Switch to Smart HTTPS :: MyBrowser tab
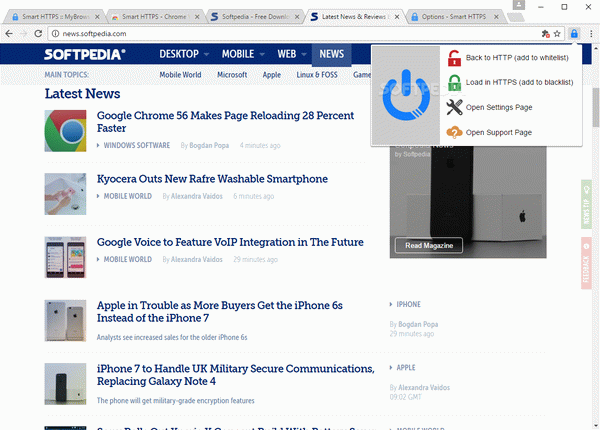The width and height of the screenshot is (600, 430). (x=54, y=17)
